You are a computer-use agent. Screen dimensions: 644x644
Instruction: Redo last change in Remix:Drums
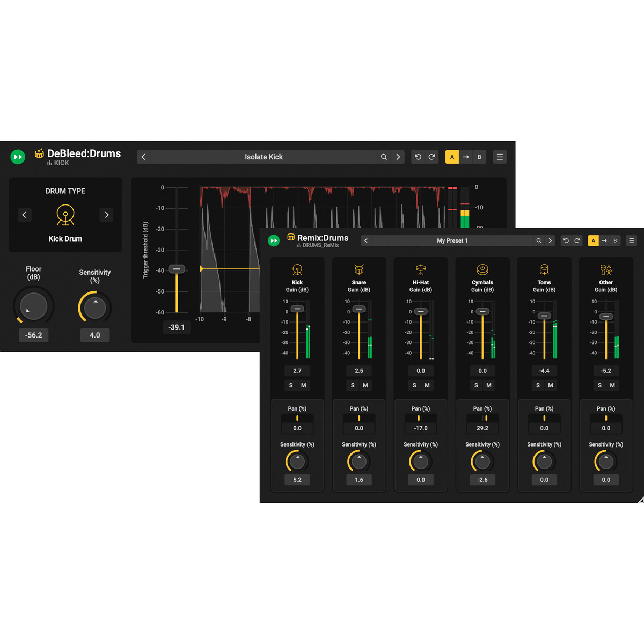pyautogui.click(x=578, y=240)
